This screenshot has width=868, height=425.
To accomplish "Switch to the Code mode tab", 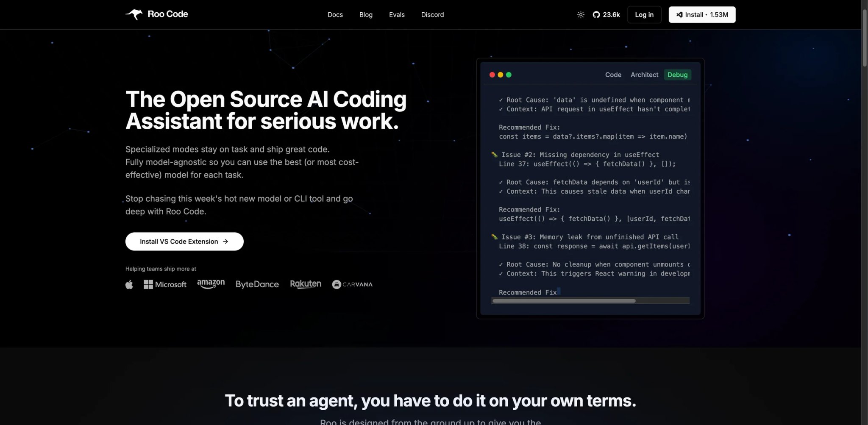I will click(613, 75).
